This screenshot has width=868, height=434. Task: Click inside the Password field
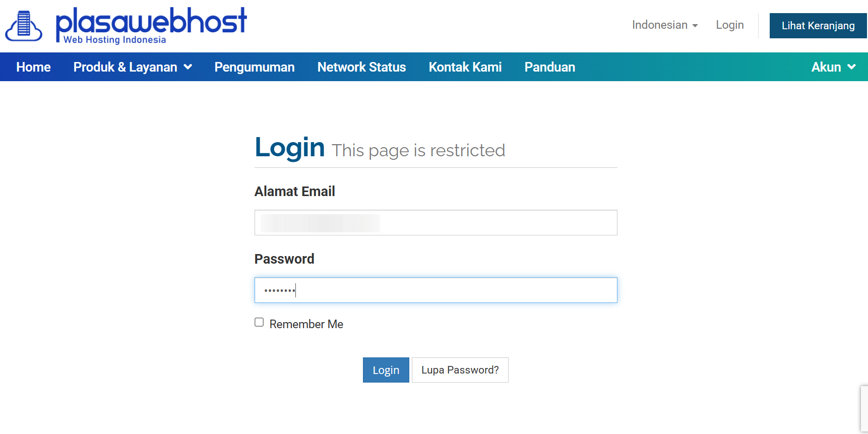[x=436, y=290]
